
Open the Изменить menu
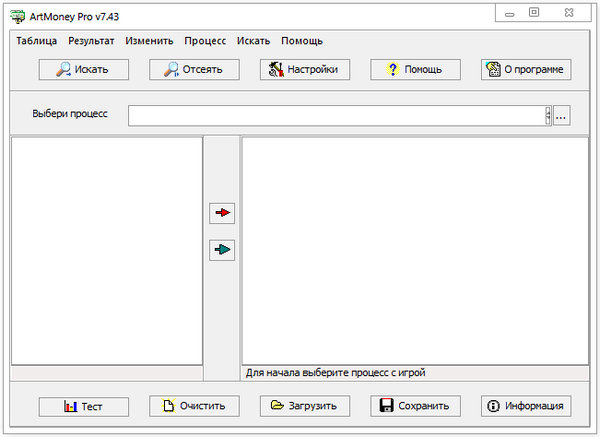(x=149, y=41)
